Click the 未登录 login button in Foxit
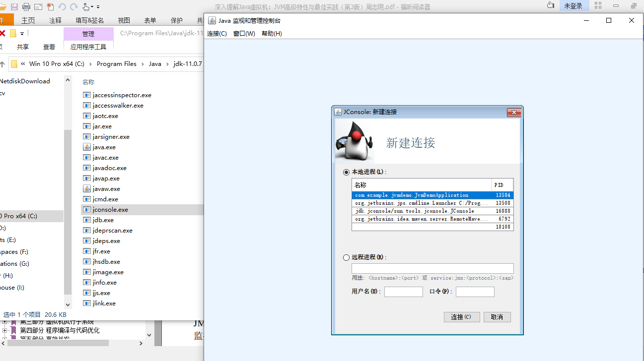Image resolution: width=644 pixels, height=361 pixels. point(573,6)
